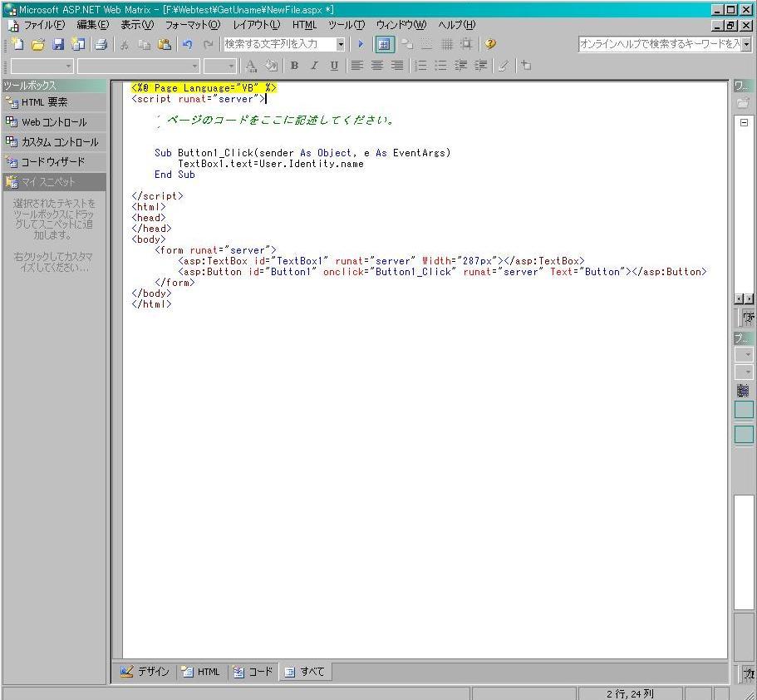This screenshot has height=700, width=757.
Task: Collapse the tree node in the right workspace panel
Action: 744,122
